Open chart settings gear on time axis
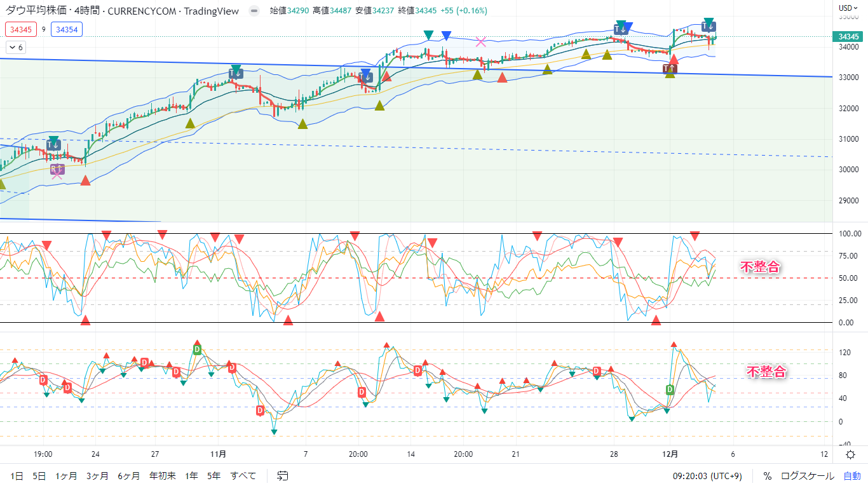The width and height of the screenshot is (868, 488). point(850,454)
